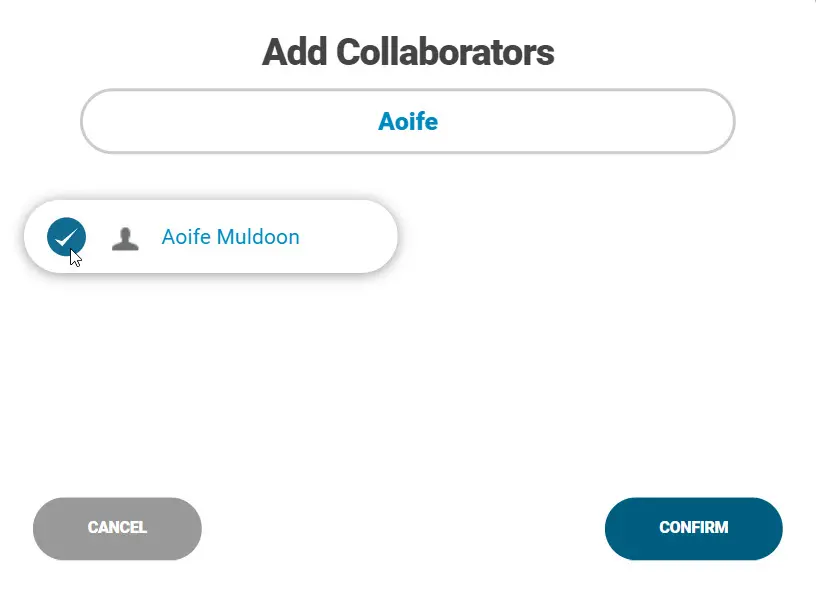
Task: Click the grey Cancel pill button
Action: (117, 528)
